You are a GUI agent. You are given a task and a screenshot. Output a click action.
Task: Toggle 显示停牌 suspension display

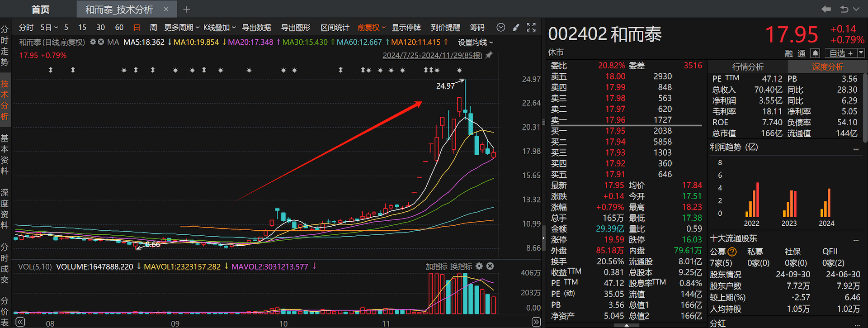point(406,28)
